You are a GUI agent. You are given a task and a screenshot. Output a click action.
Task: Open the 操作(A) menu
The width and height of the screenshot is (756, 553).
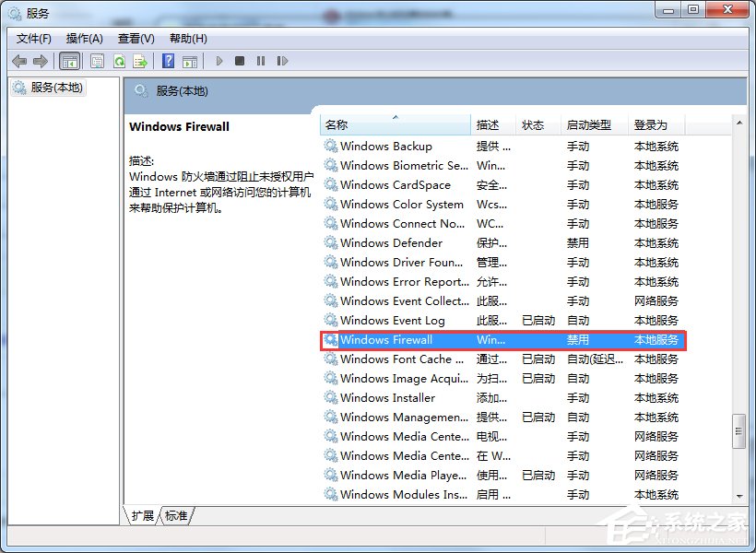pos(85,38)
